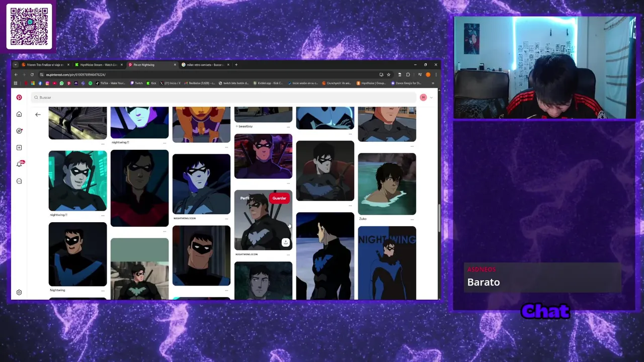Open the red-suited Nightwing pin thumbnail

click(x=139, y=188)
